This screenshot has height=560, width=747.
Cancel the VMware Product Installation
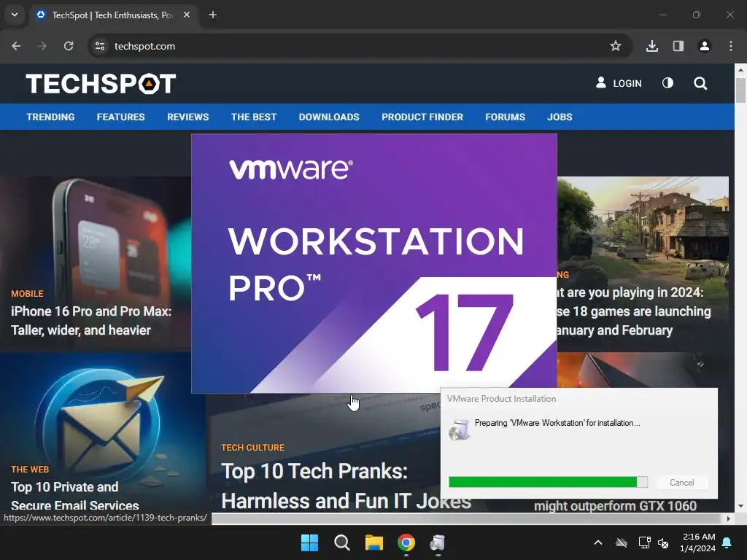[x=682, y=483]
